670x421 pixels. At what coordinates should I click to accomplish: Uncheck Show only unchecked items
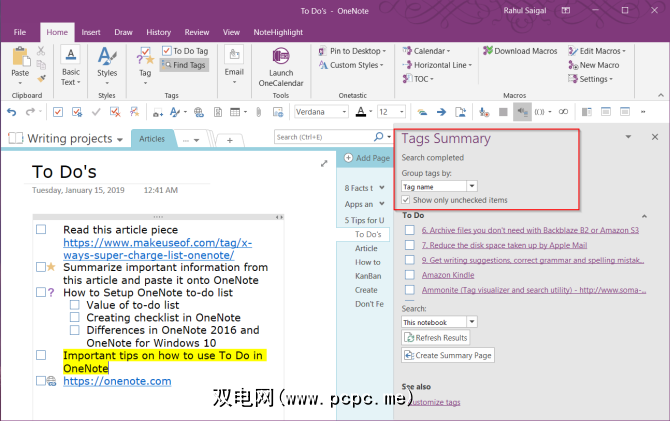click(x=407, y=200)
